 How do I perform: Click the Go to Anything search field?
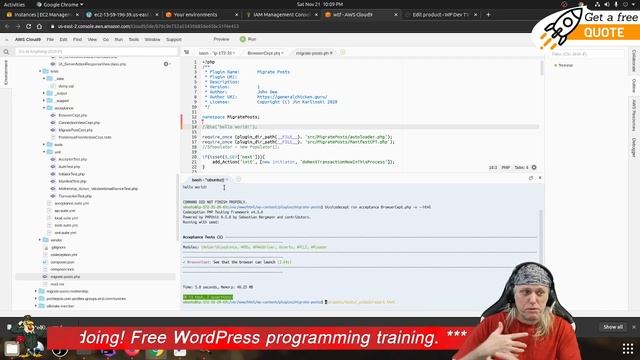[96, 52]
